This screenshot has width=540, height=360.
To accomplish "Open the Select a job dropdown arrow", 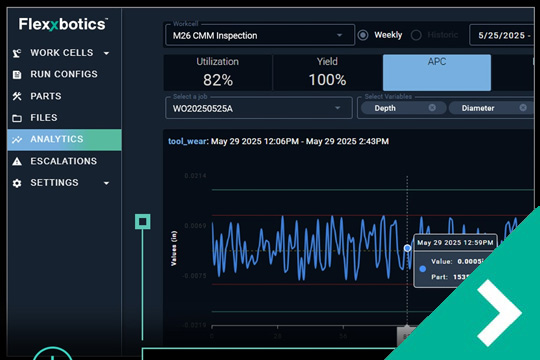I will [338, 108].
